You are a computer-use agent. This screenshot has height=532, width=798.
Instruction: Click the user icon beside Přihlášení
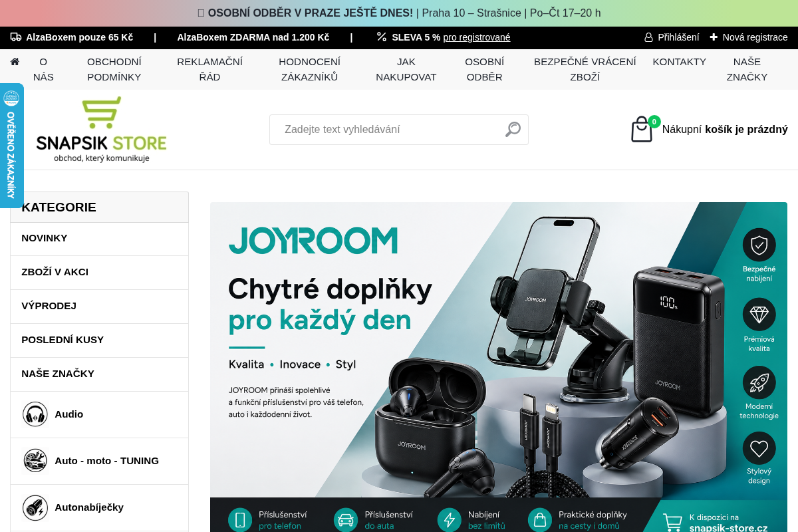[x=648, y=37]
